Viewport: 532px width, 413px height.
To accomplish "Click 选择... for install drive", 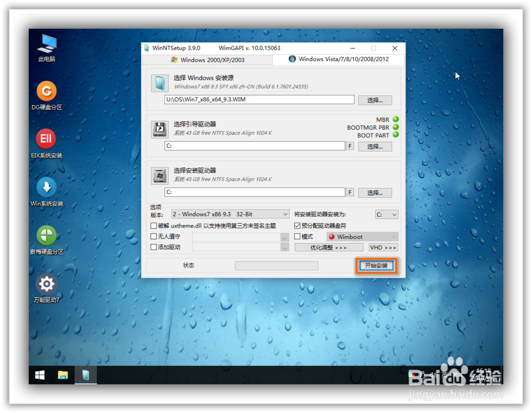I will (375, 193).
